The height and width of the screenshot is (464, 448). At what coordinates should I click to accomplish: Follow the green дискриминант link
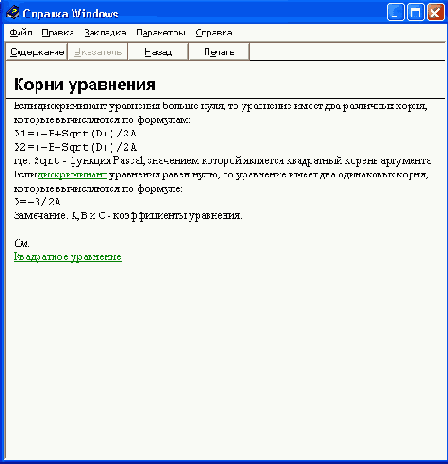[x=72, y=175]
